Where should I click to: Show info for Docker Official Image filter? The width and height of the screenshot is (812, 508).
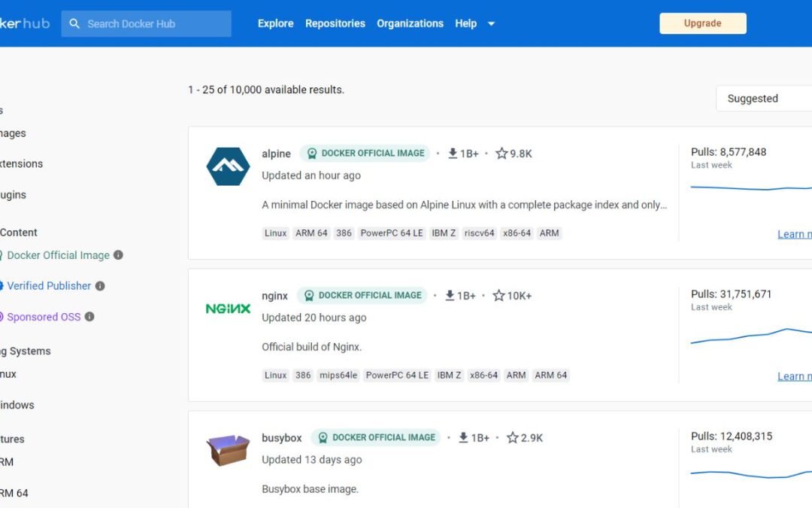(118, 255)
